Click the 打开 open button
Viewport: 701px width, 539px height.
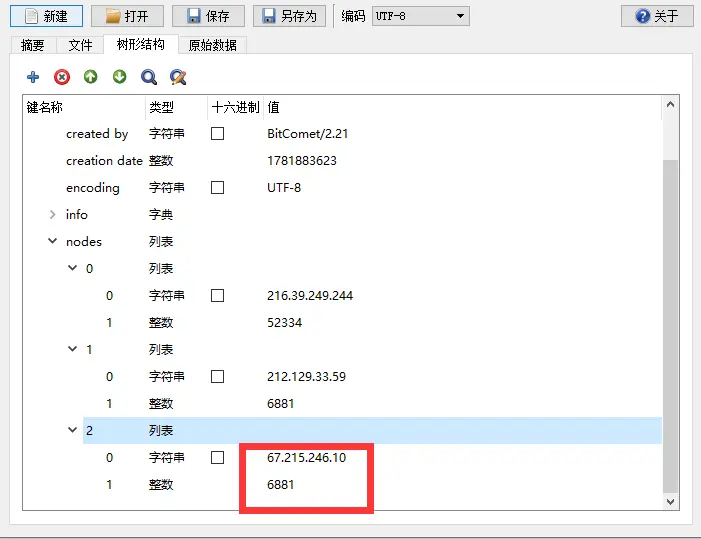pos(127,16)
